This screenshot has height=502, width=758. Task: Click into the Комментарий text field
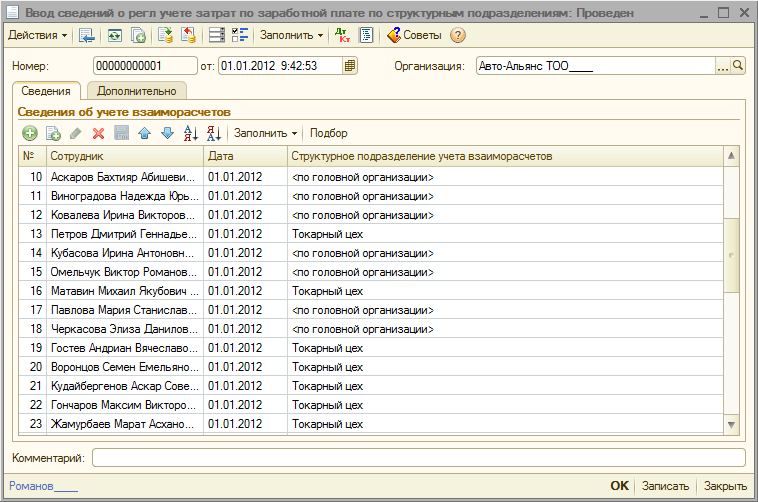coord(418,457)
